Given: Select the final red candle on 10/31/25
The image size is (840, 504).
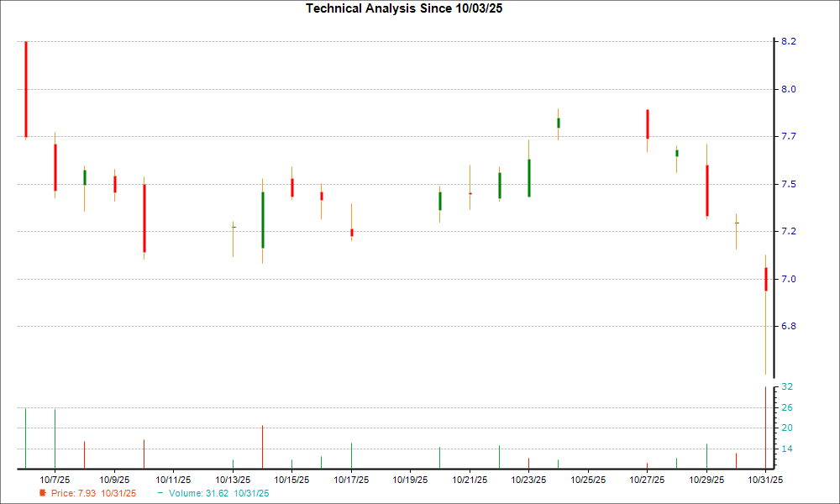Looking at the screenshot, I should pyautogui.click(x=765, y=277).
